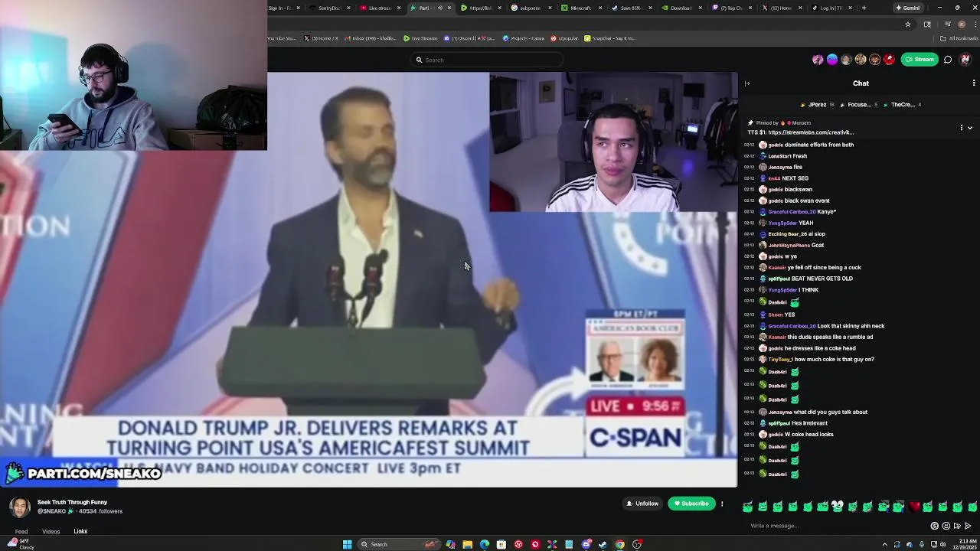Click the Write a message field
The width and height of the screenshot is (980, 551).
[835, 526]
